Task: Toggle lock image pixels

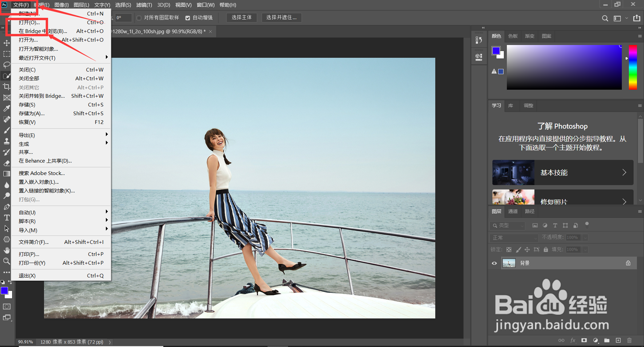Action: 519,250
